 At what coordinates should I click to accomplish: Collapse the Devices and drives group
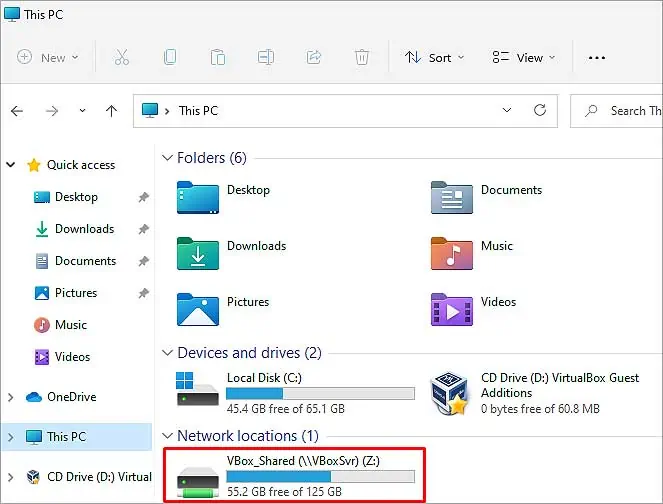click(166, 353)
